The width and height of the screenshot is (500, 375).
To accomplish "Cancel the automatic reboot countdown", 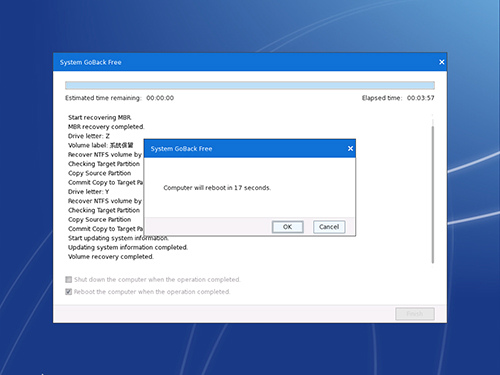I will pos(329,227).
